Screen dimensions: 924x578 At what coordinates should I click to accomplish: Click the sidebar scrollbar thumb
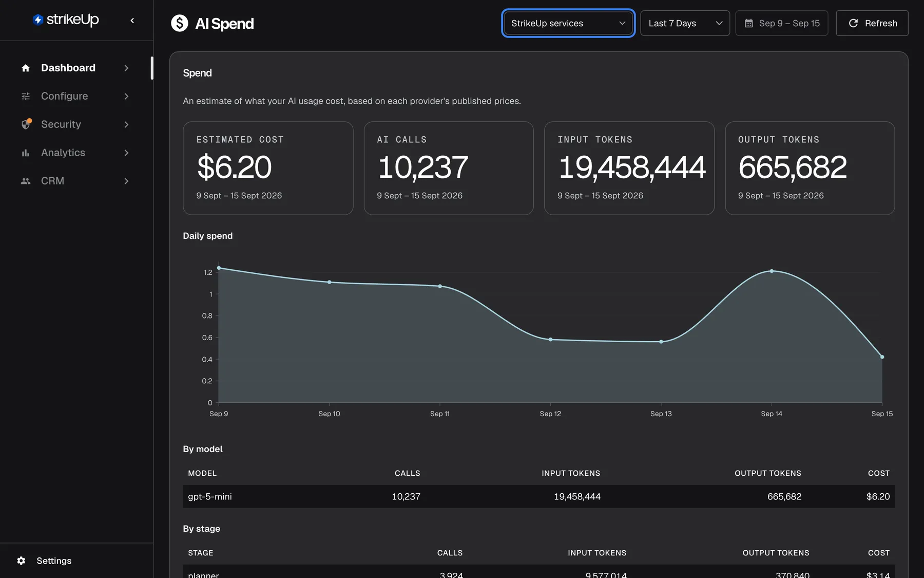[152, 68]
